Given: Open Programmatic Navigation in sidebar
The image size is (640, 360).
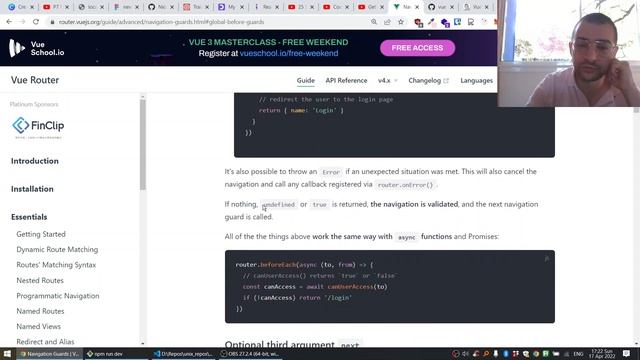Looking at the screenshot, I should pos(58,296).
